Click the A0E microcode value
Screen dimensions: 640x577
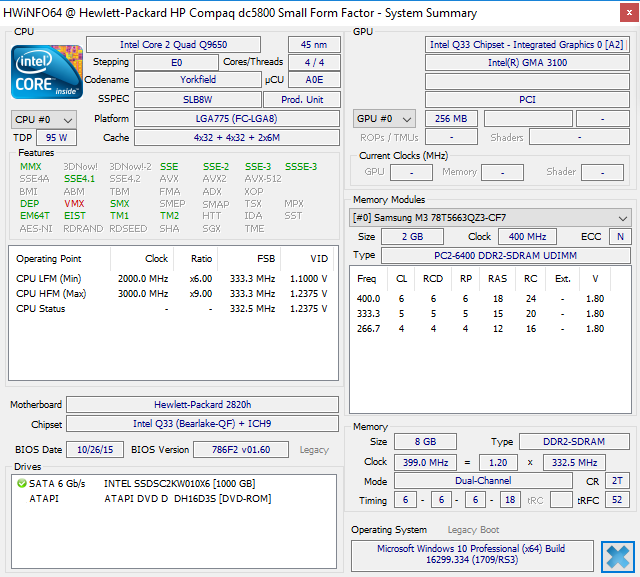[314, 80]
